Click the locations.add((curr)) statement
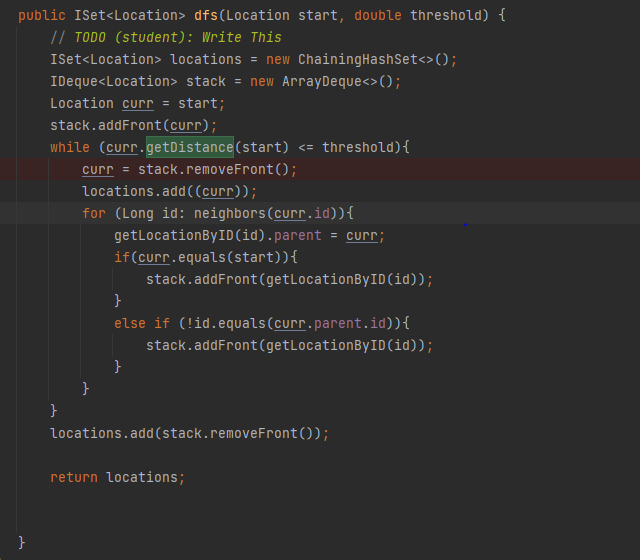 click(170, 192)
